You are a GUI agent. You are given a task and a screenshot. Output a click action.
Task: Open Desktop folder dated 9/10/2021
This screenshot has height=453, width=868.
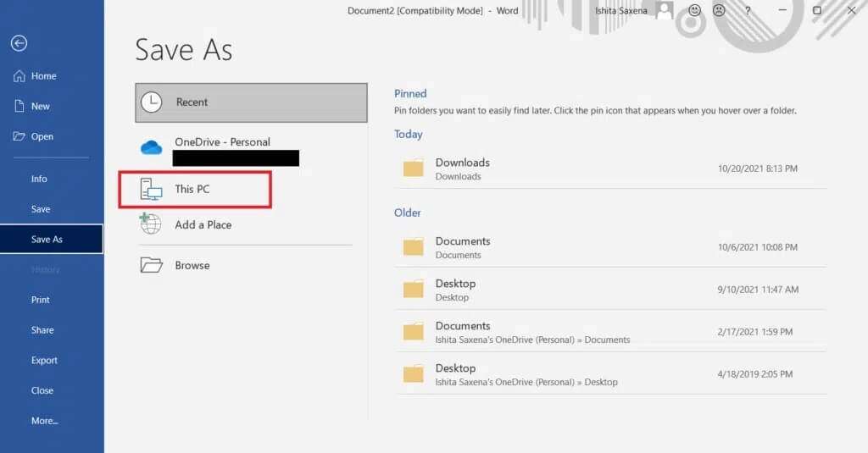610,290
